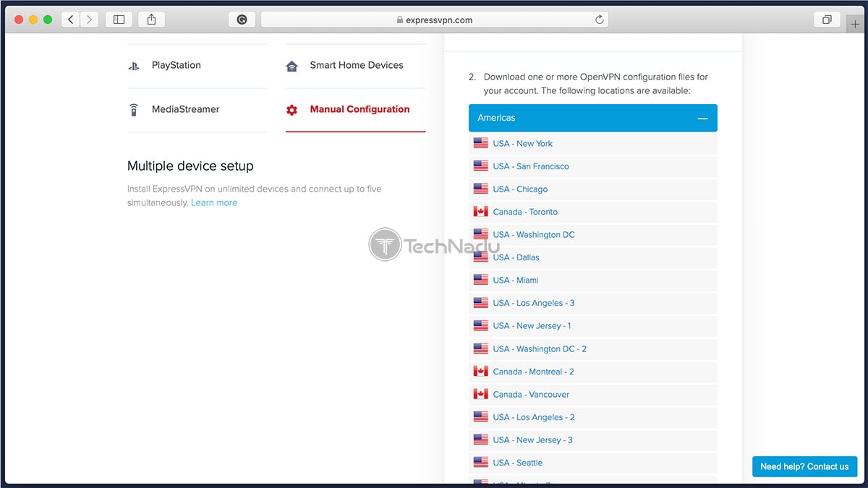This screenshot has height=488, width=868.
Task: Go back in Safari history
Action: click(71, 20)
